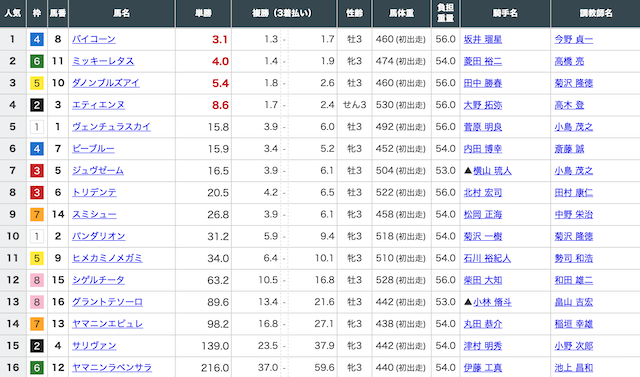View jockey 横山 琉人 profile
Viewport: 640px width, 377px height.
(x=492, y=171)
